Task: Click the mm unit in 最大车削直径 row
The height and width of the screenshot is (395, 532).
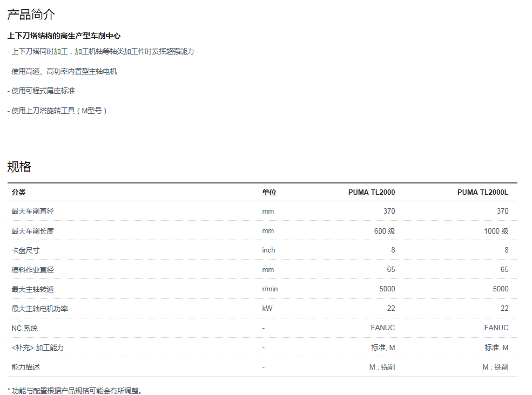Action: (x=268, y=211)
